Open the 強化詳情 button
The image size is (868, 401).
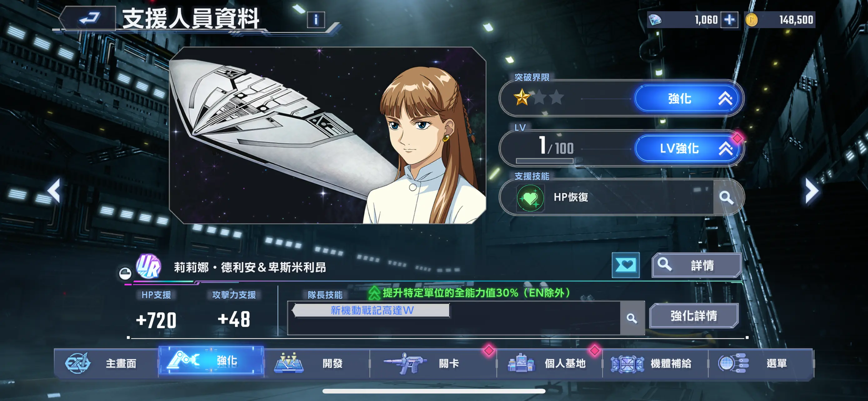(x=694, y=316)
